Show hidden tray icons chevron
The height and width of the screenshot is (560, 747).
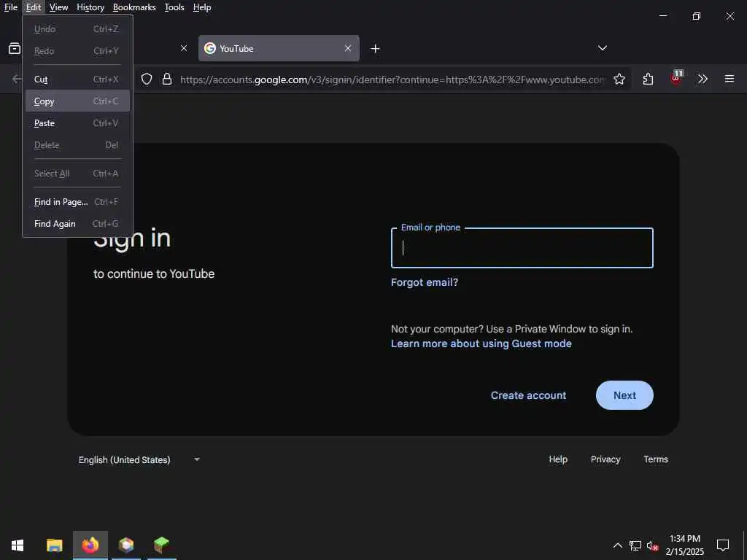point(617,545)
